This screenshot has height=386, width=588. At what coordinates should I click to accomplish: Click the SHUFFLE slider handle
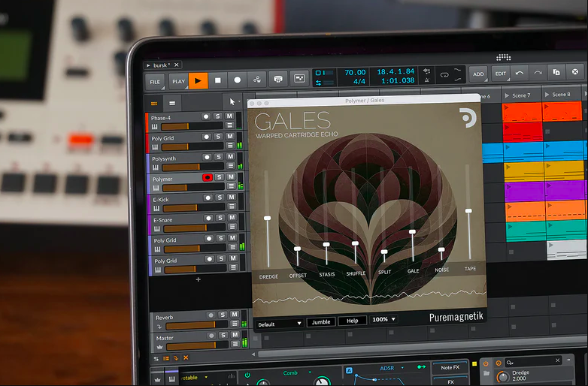[355, 243]
